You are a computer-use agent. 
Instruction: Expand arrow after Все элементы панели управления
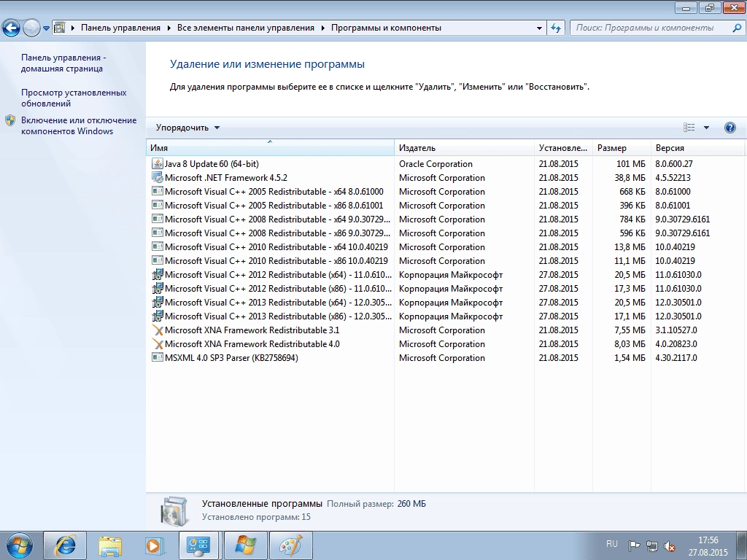tap(322, 28)
